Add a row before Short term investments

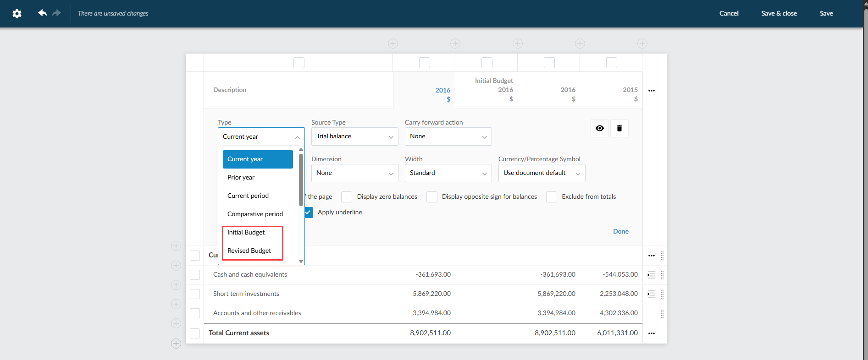[176, 285]
